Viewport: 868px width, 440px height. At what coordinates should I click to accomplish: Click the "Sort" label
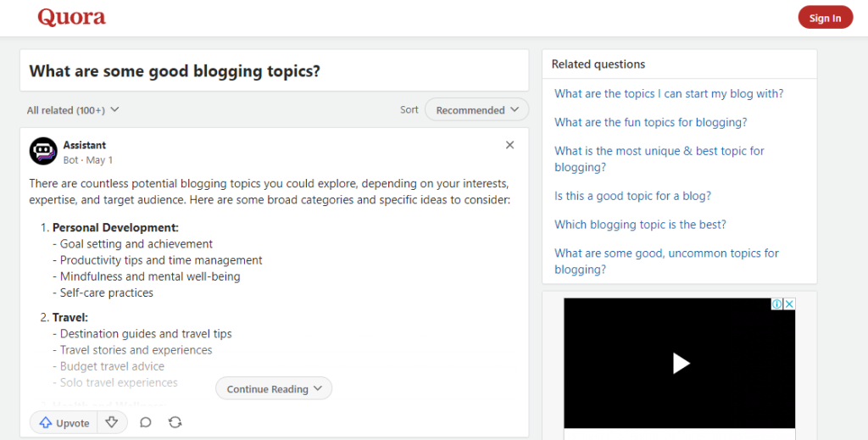pos(409,109)
